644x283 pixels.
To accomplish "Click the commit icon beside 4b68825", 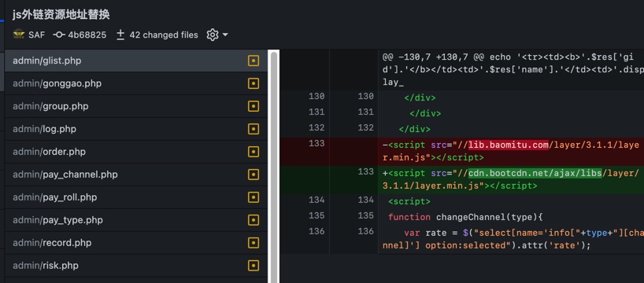I will 59,35.
